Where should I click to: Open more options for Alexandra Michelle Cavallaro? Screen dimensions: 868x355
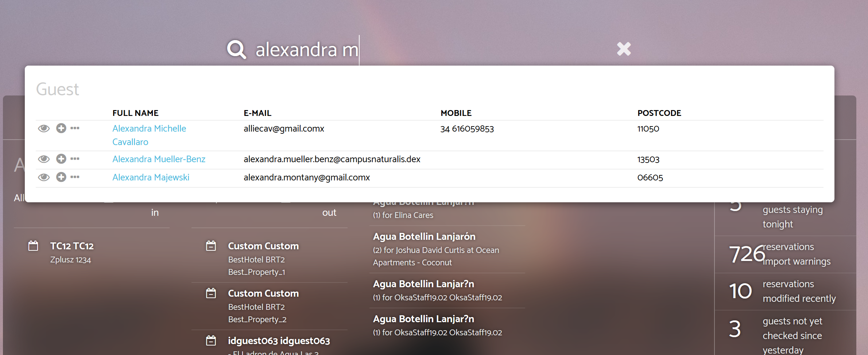75,128
